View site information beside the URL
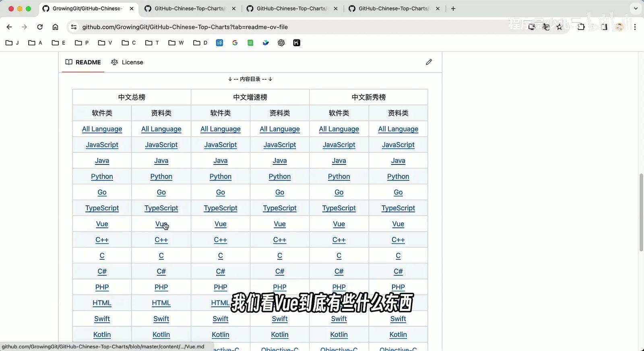 [74, 27]
